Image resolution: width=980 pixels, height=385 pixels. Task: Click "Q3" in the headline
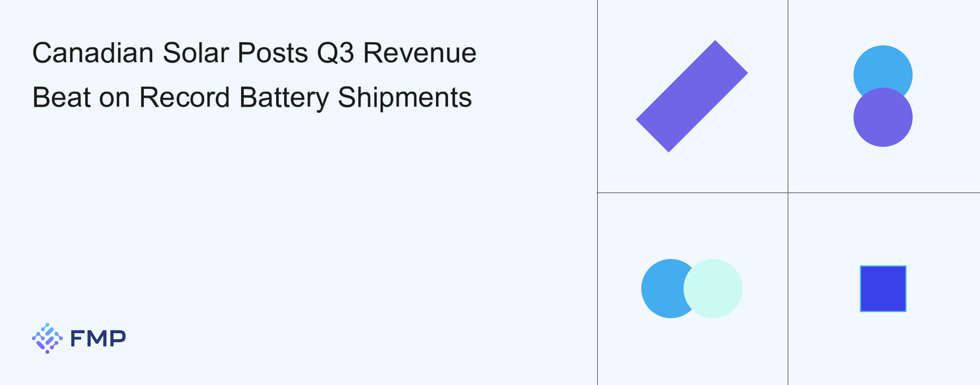tap(335, 53)
